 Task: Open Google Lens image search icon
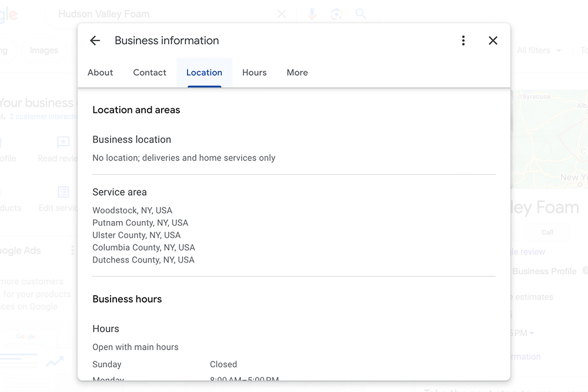click(x=336, y=14)
